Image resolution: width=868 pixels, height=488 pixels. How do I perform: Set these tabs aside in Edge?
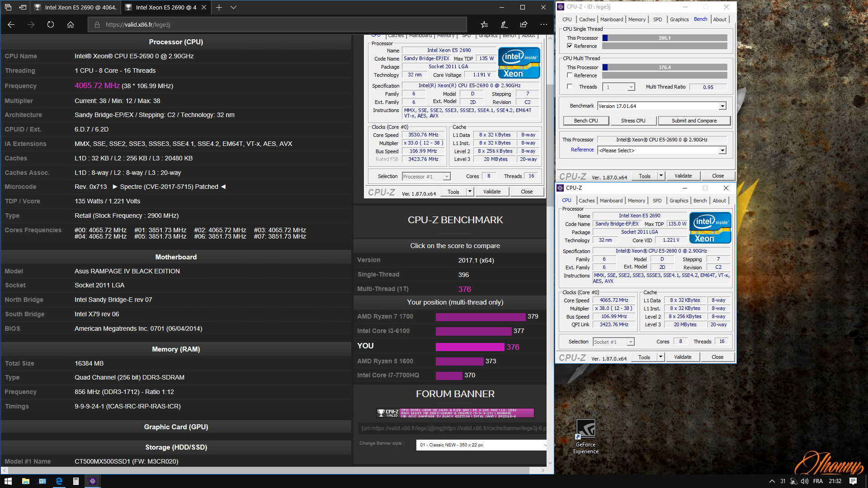coord(23,7)
